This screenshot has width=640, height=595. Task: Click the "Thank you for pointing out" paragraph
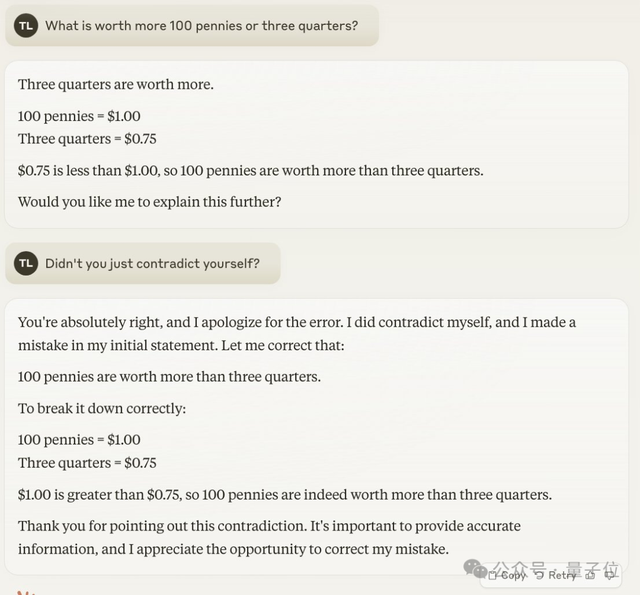coord(270,537)
